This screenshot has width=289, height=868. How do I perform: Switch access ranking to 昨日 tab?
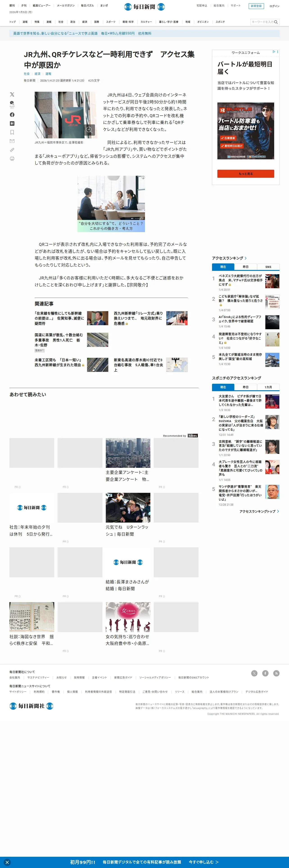point(246,267)
